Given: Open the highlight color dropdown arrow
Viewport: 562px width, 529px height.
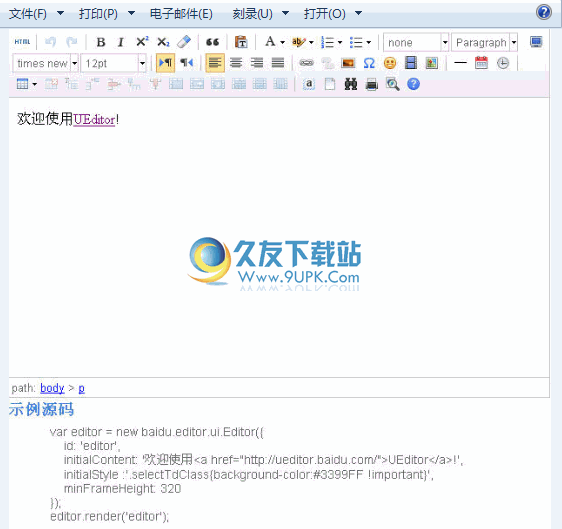Looking at the screenshot, I should point(311,43).
